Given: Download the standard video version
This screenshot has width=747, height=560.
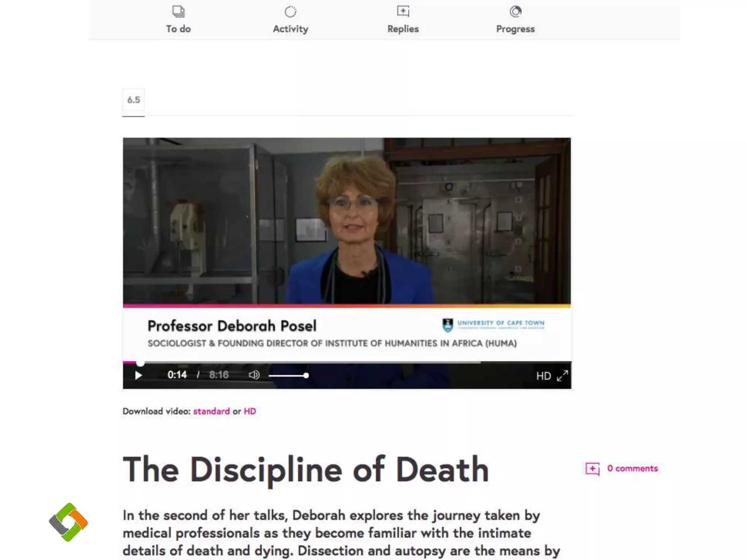Looking at the screenshot, I should coord(212,411).
